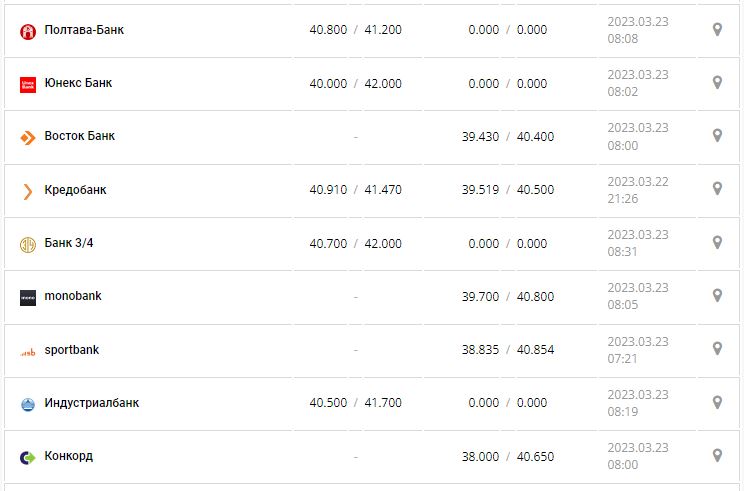Click the Индустриалбанк map pin icon
This screenshot has width=744, height=491.
pos(717,402)
